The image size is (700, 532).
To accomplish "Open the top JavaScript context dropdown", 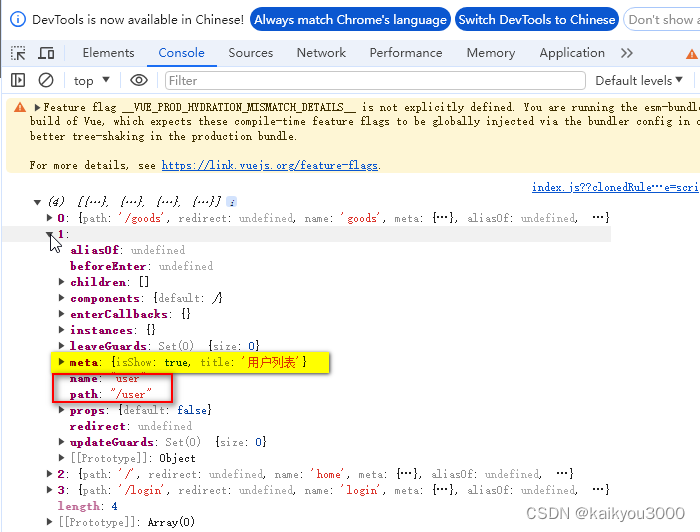I will pyautogui.click(x=92, y=80).
